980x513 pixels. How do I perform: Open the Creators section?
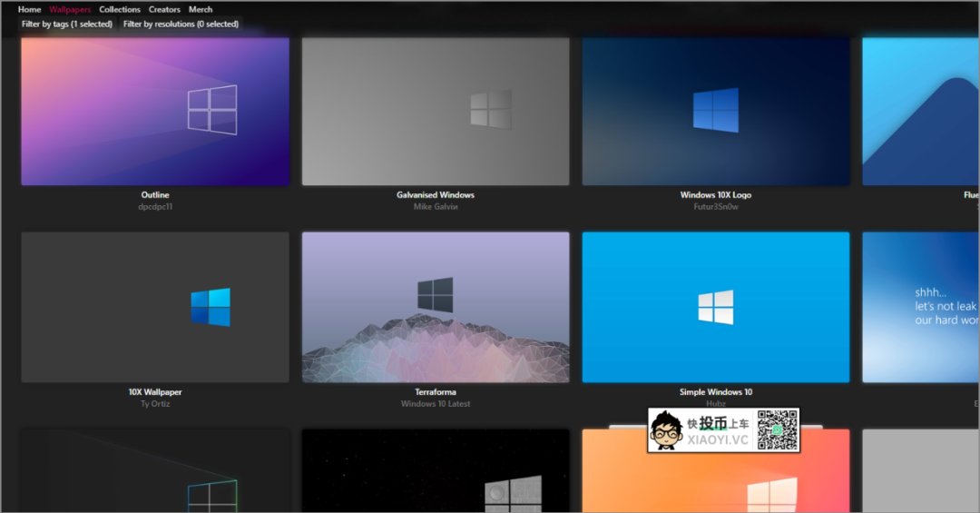coord(164,10)
